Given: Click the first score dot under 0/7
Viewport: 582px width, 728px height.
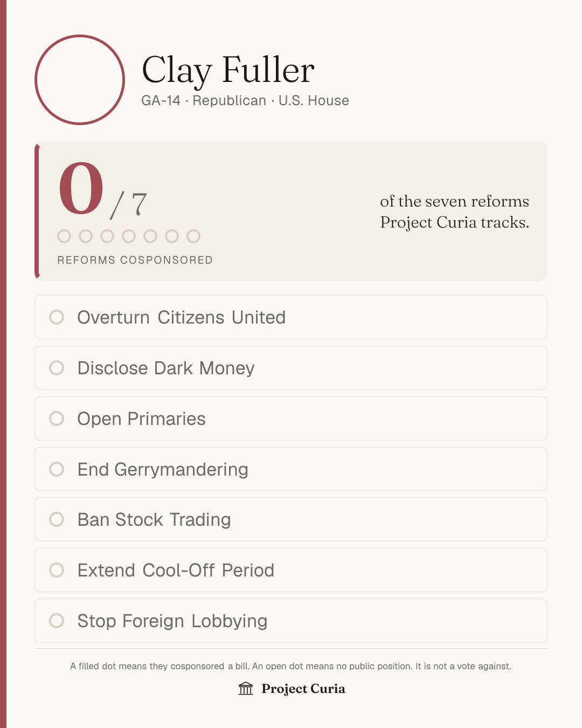Looking at the screenshot, I should tap(64, 236).
